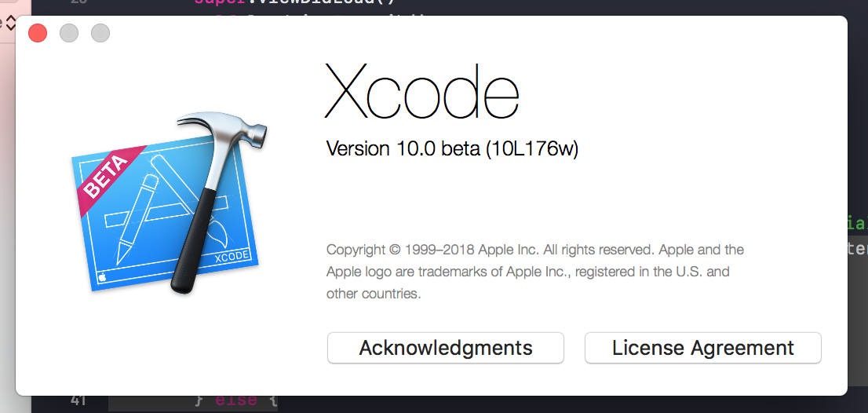Screen dimensions: 868x413
Task: Click the large Xcode title text
Action: pyautogui.click(x=421, y=90)
